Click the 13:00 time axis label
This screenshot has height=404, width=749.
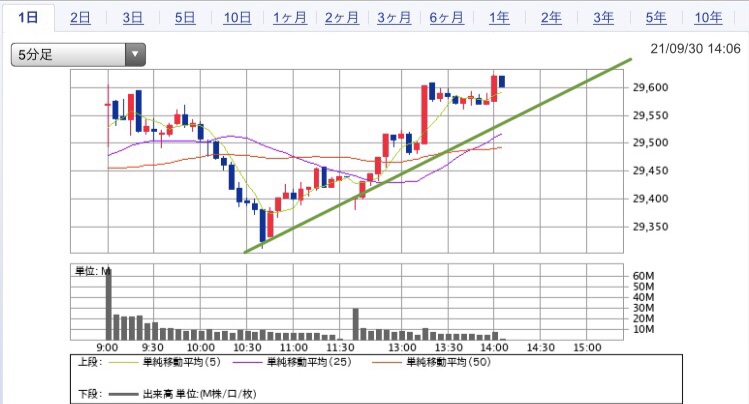coord(402,347)
